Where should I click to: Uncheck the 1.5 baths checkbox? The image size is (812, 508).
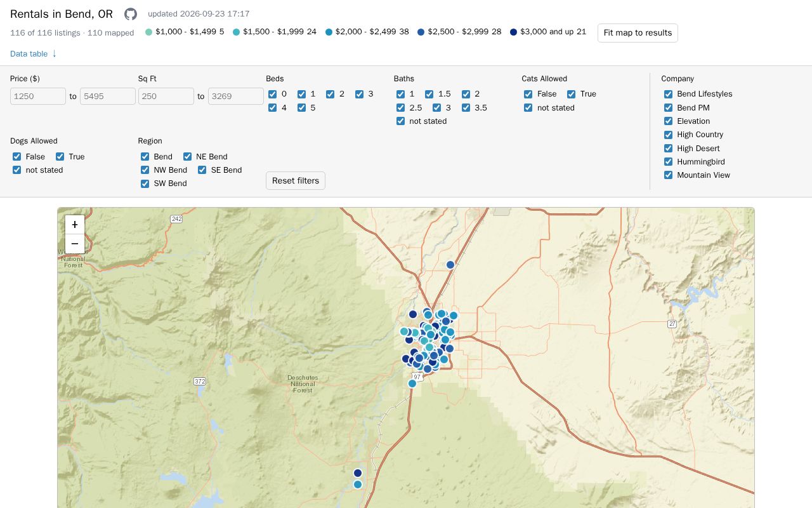[429, 94]
